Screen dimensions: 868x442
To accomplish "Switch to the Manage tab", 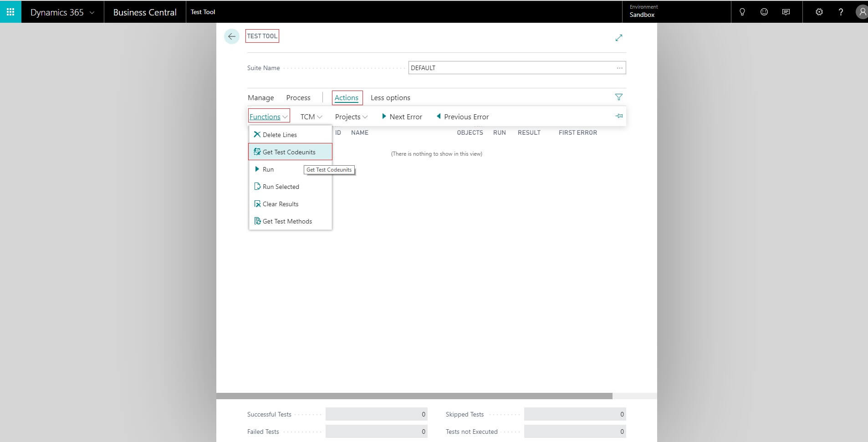I will [260, 97].
